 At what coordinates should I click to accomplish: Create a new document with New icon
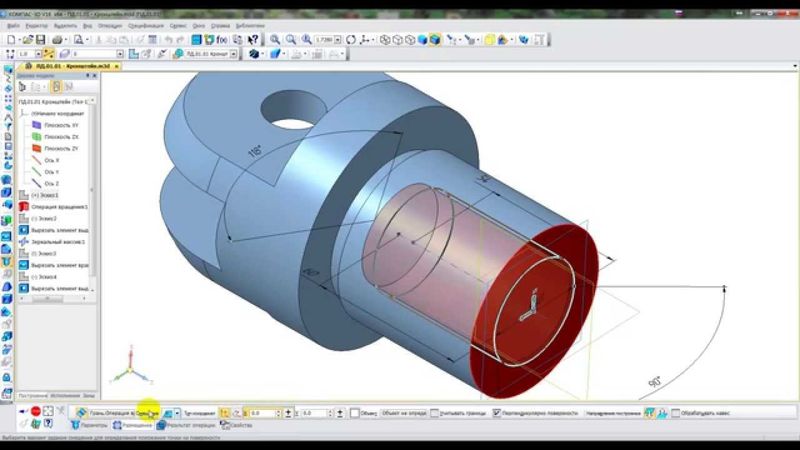11,39
